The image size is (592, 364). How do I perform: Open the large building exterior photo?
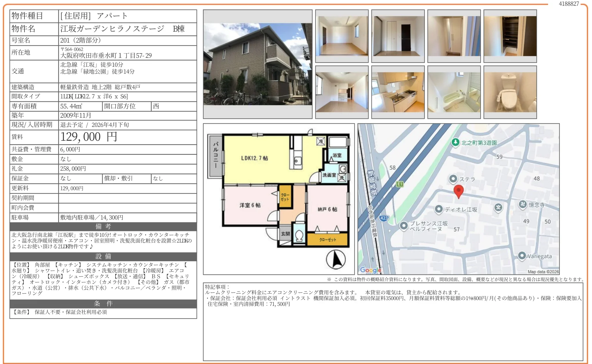[x=258, y=64]
